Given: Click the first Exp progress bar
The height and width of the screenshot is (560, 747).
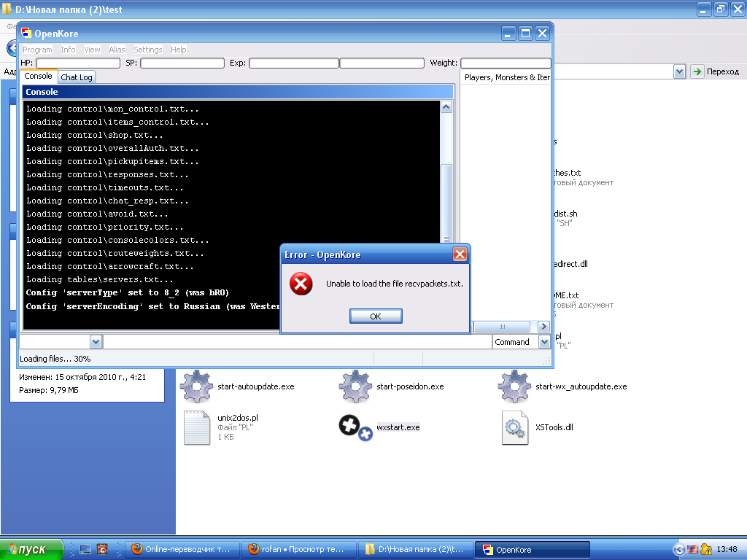Looking at the screenshot, I should tap(294, 63).
